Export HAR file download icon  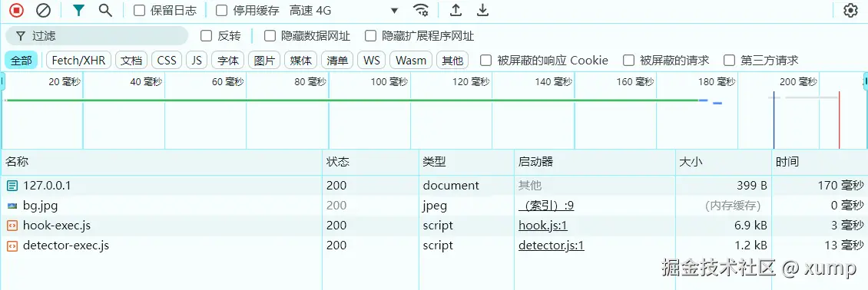click(483, 10)
